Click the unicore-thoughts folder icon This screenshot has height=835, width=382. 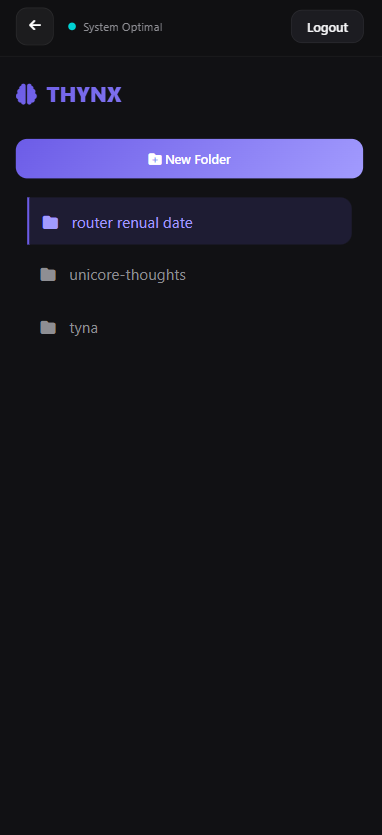[48, 275]
